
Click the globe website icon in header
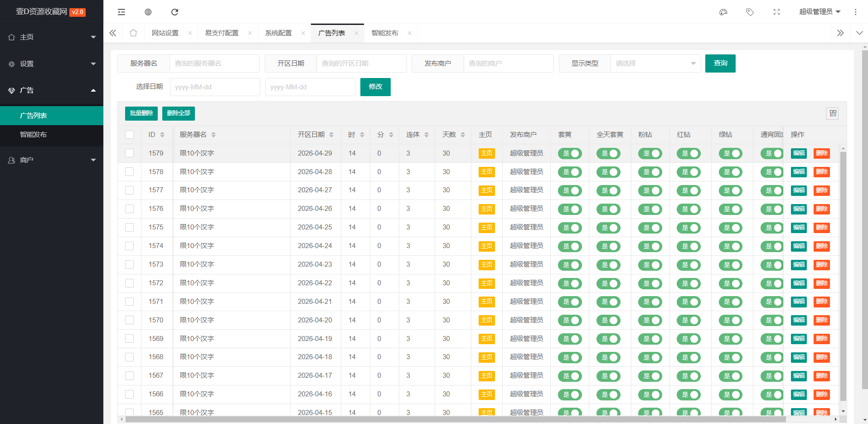(148, 12)
